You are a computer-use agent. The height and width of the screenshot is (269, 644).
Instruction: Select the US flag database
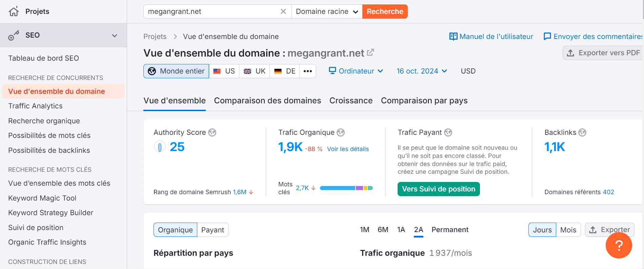(x=224, y=71)
